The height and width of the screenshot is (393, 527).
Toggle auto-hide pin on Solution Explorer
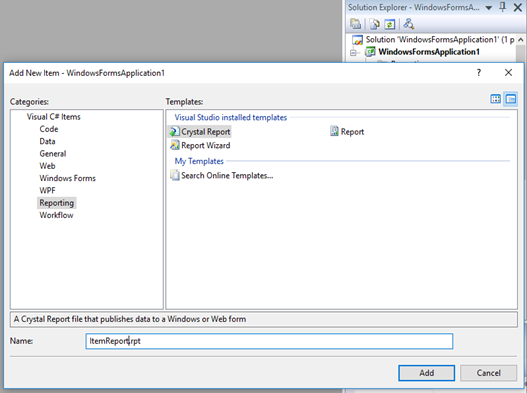click(503, 7)
